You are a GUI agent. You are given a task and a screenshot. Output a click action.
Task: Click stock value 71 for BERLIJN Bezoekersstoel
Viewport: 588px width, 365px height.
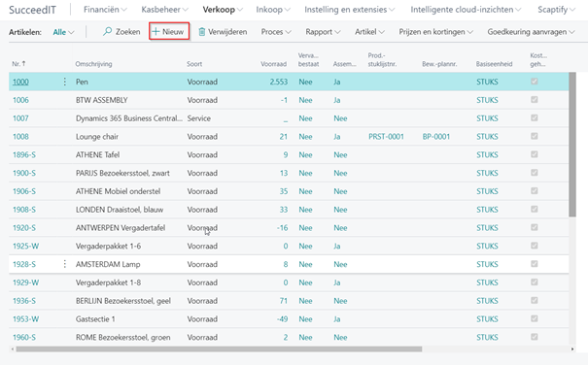point(284,301)
